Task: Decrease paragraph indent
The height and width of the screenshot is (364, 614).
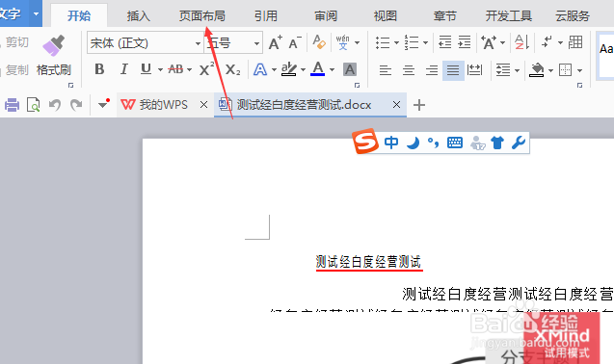Action: pos(445,42)
